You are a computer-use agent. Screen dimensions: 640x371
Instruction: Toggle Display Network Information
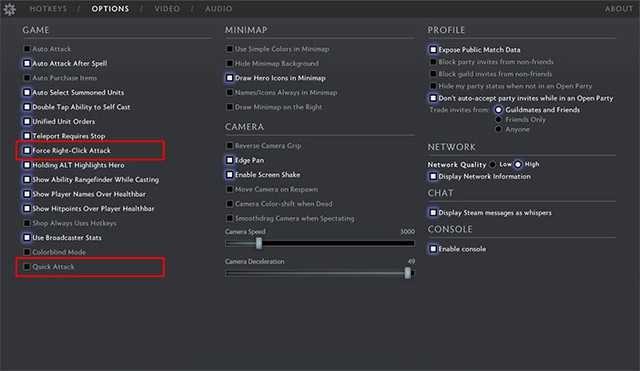(x=433, y=176)
